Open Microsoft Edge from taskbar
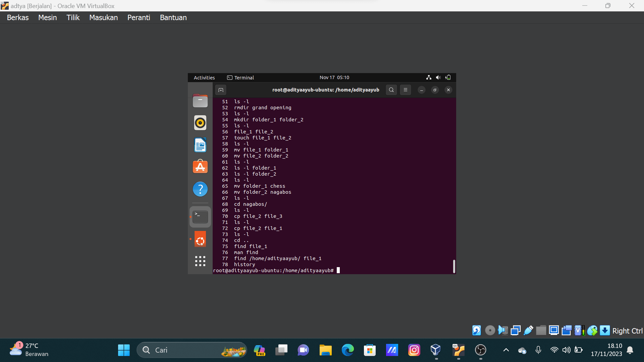Screen dimensions: 644x362 pos(347,350)
